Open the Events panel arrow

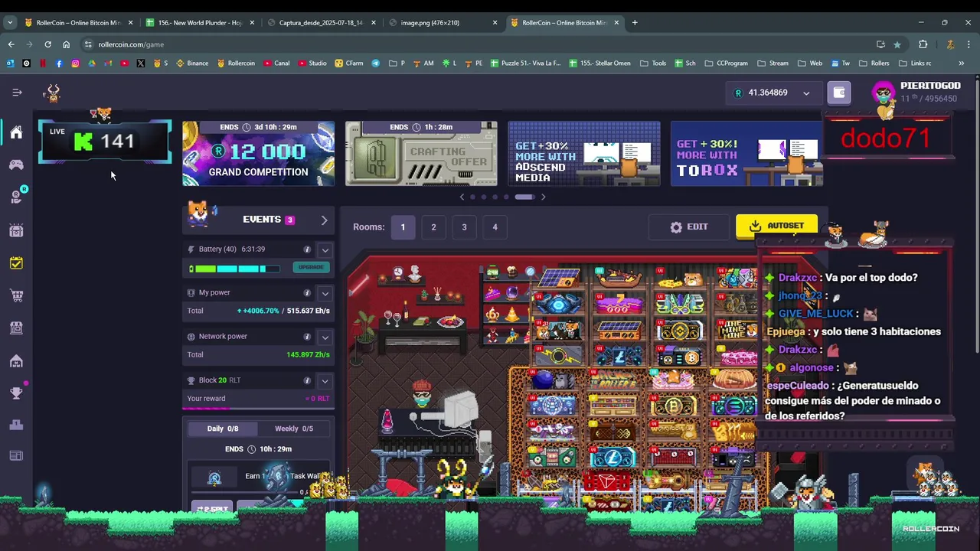pyautogui.click(x=324, y=220)
